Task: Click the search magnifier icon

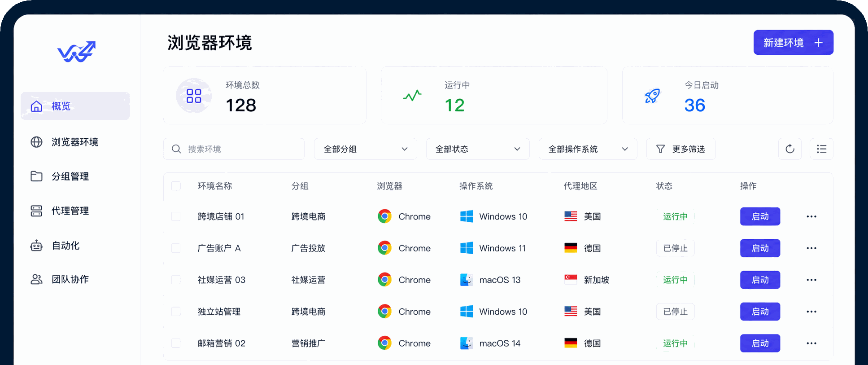Action: click(x=176, y=149)
